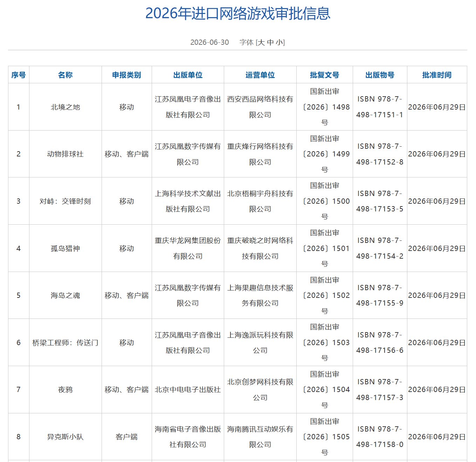The image size is (476, 462).
Task: Click publisher 重庆华龙网集团股份有限公司
Action: [188, 248]
